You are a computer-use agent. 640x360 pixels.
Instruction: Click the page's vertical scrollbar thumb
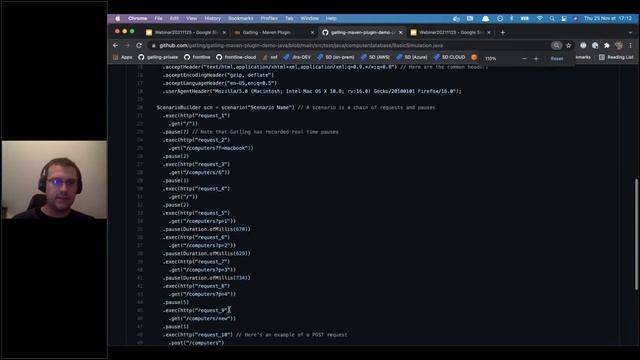pos(636,234)
